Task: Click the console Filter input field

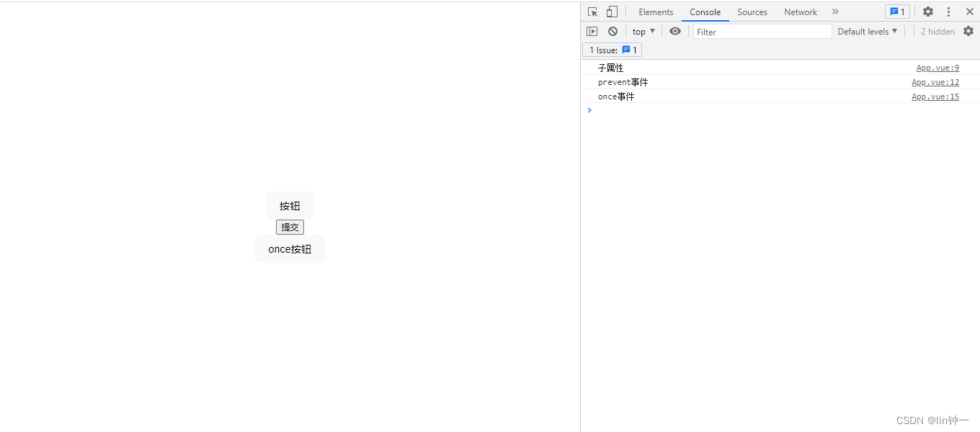Action: click(762, 32)
